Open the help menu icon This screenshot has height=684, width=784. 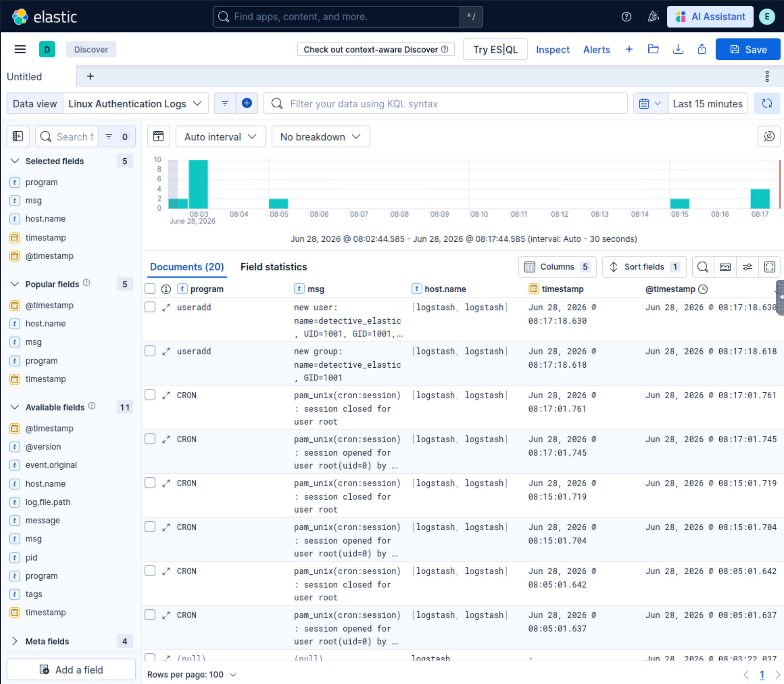[626, 17]
